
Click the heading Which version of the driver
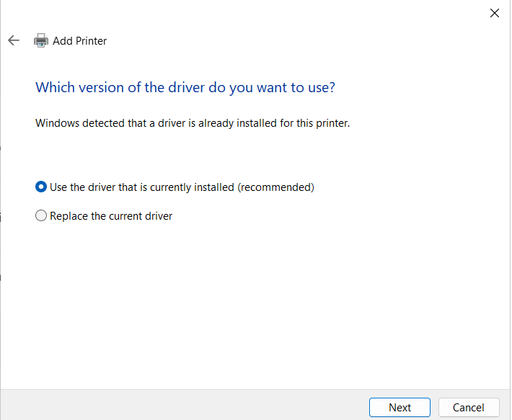185,87
